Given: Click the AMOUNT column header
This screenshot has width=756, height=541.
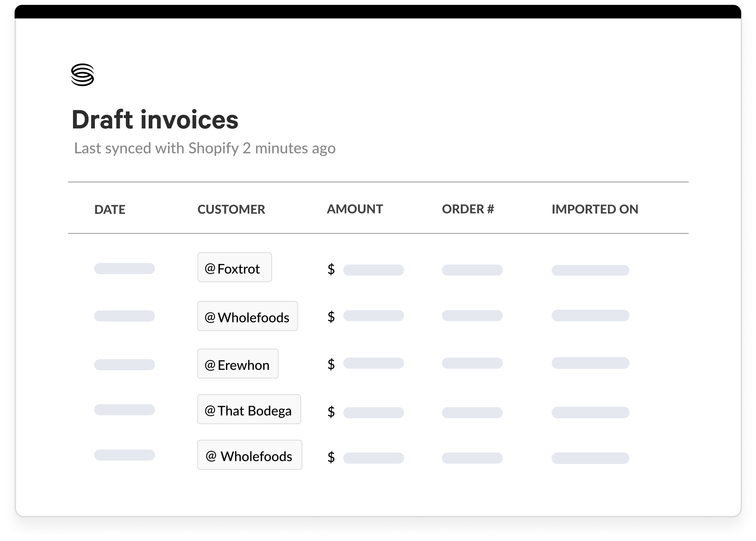Looking at the screenshot, I should click(x=355, y=209).
